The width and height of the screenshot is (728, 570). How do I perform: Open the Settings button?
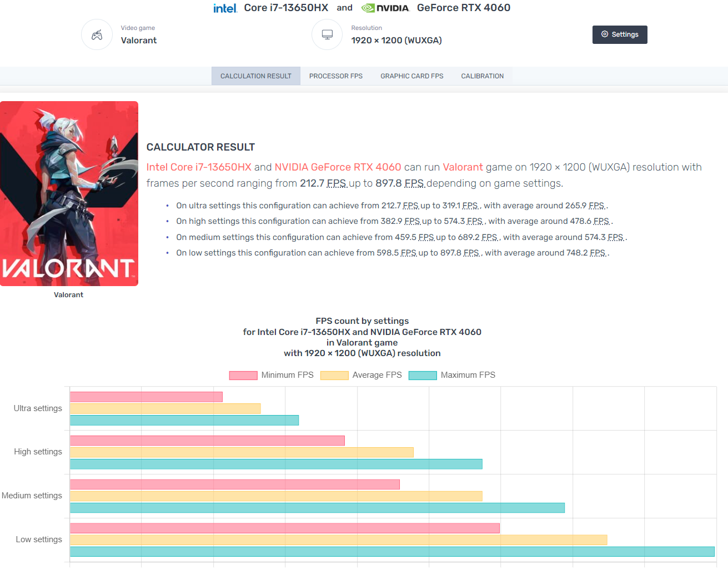point(620,34)
